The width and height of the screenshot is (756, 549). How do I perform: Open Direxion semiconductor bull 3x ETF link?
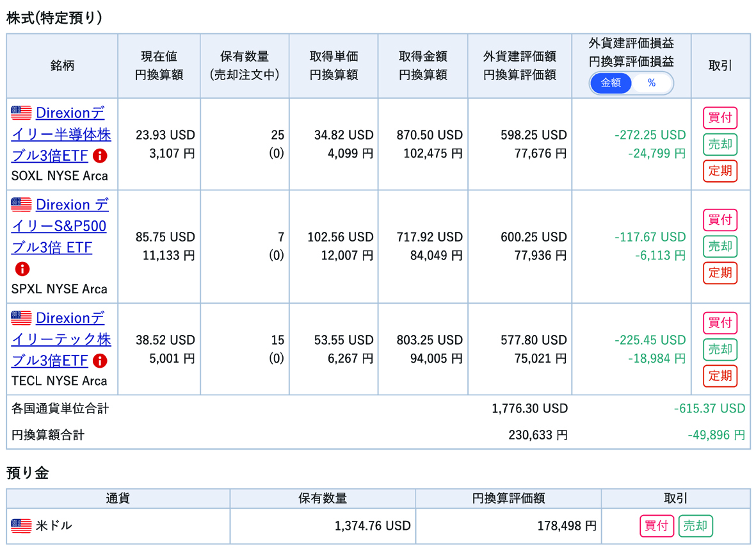coord(61,134)
